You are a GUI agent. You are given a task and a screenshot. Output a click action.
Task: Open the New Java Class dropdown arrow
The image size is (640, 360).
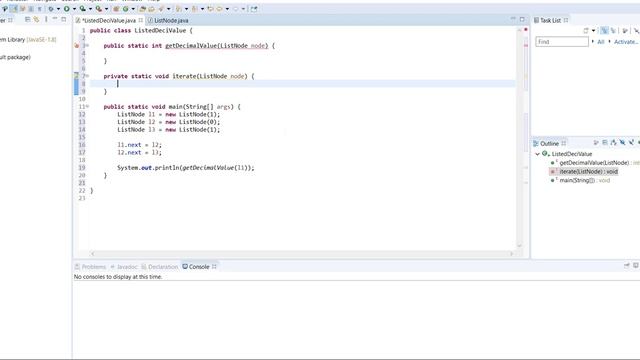133,9
